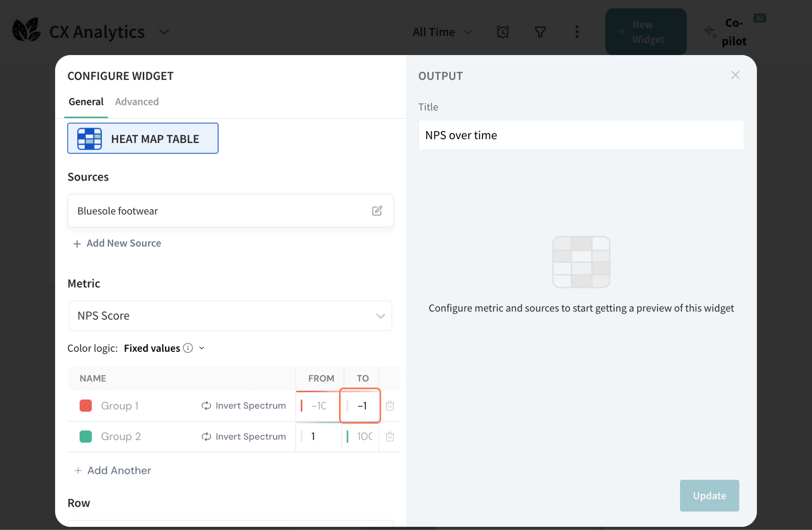Click the Title input field
Image resolution: width=812 pixels, height=530 pixels.
pos(581,135)
